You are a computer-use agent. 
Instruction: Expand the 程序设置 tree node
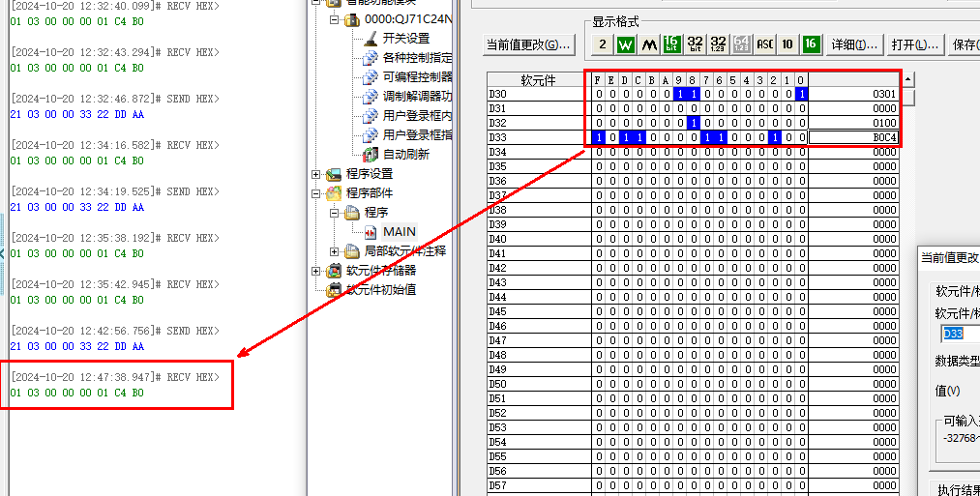(x=316, y=174)
